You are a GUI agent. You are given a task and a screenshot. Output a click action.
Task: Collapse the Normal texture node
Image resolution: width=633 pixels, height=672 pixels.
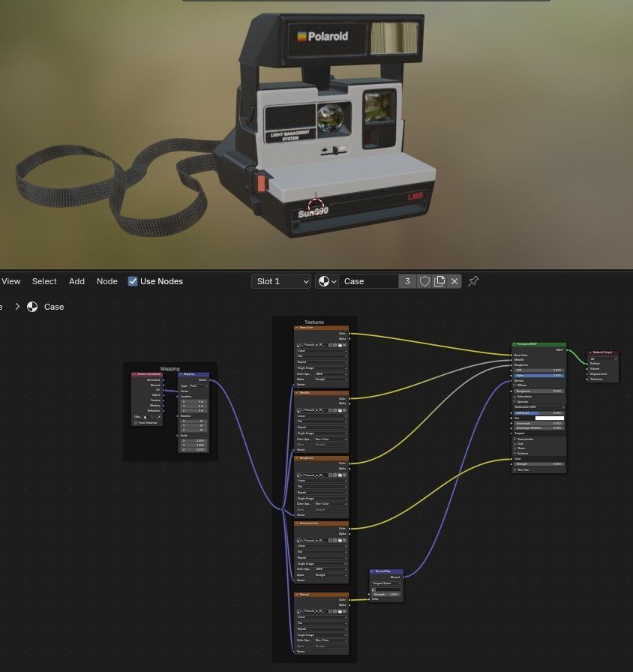tap(297, 595)
